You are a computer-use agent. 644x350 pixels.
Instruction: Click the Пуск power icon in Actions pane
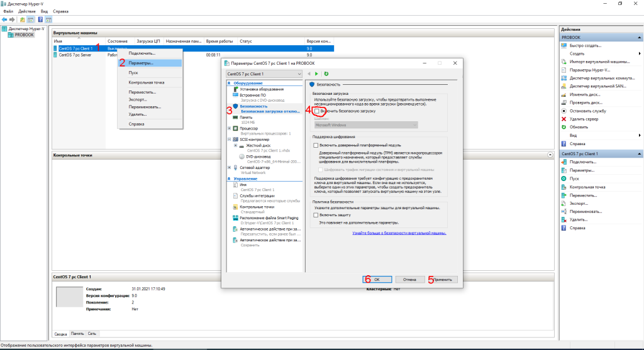[x=564, y=178]
